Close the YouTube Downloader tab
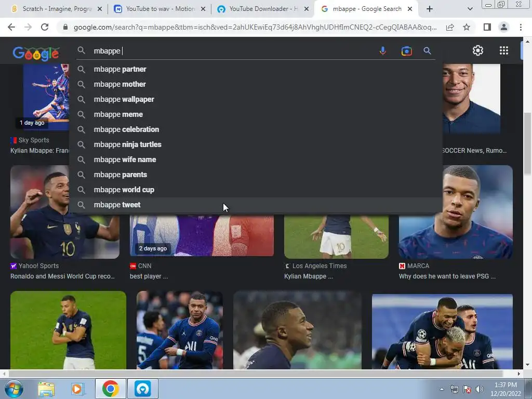Viewport: 532px width, 399px height. coord(307,9)
